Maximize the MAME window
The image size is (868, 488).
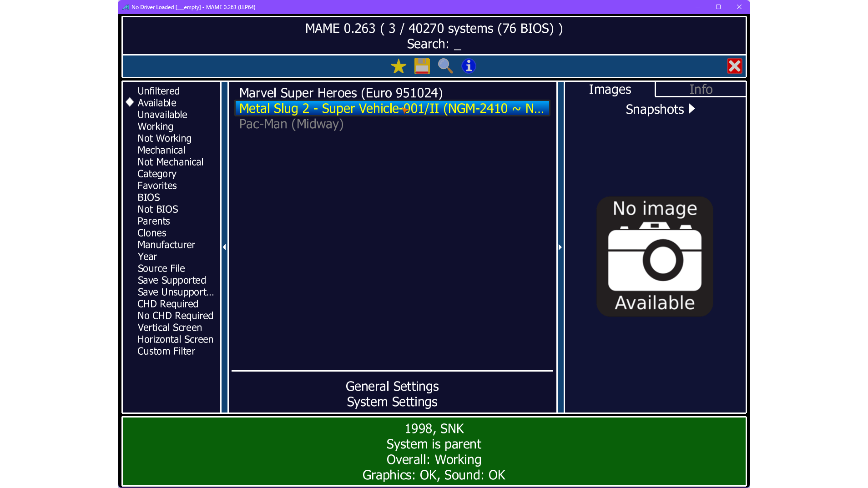718,7
